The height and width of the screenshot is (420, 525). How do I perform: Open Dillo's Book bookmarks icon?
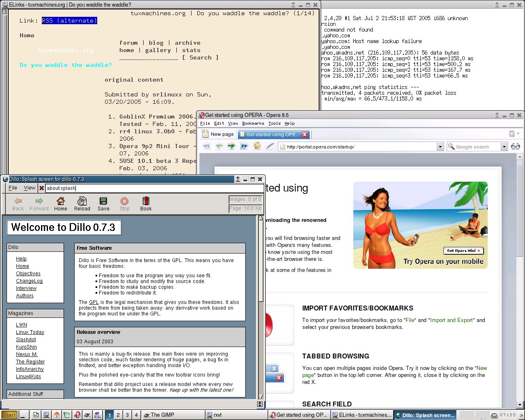tap(146, 201)
